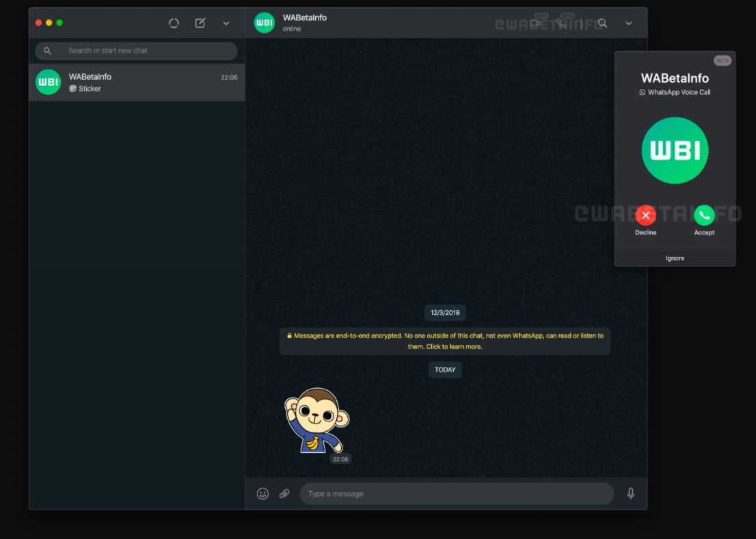This screenshot has height=539, width=756.
Task: Start a new chat with the compose icon
Action: 200,23
